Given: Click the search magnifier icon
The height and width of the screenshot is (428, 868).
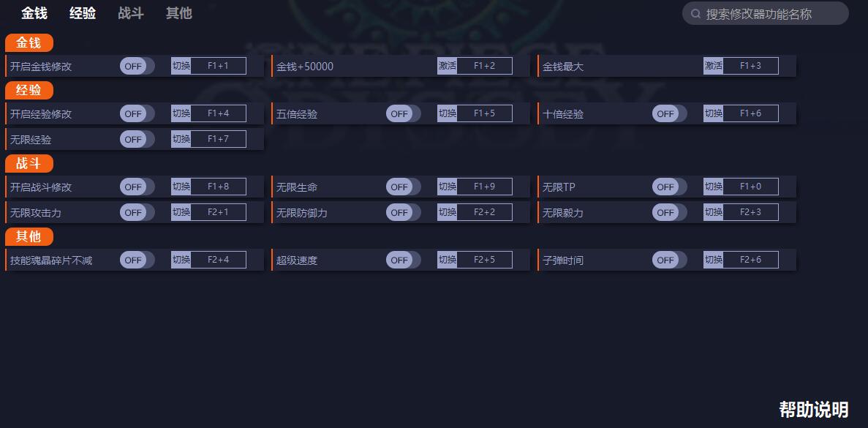Looking at the screenshot, I should coord(696,14).
